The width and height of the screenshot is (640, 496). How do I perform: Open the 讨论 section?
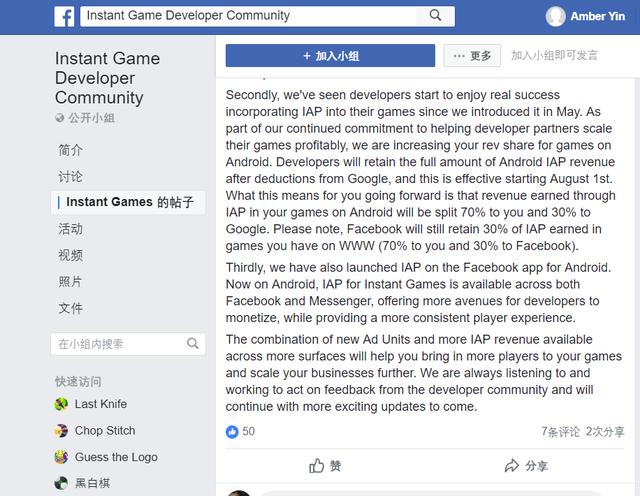pyautogui.click(x=70, y=176)
